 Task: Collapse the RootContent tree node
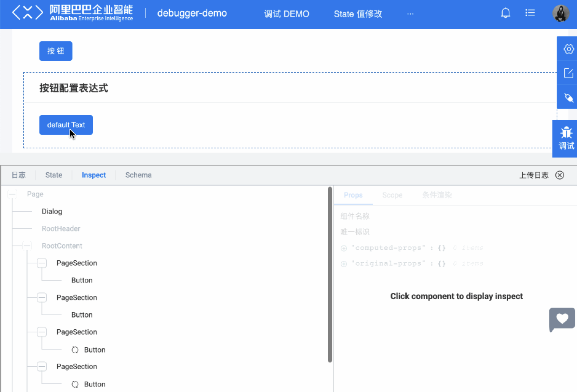(x=27, y=246)
